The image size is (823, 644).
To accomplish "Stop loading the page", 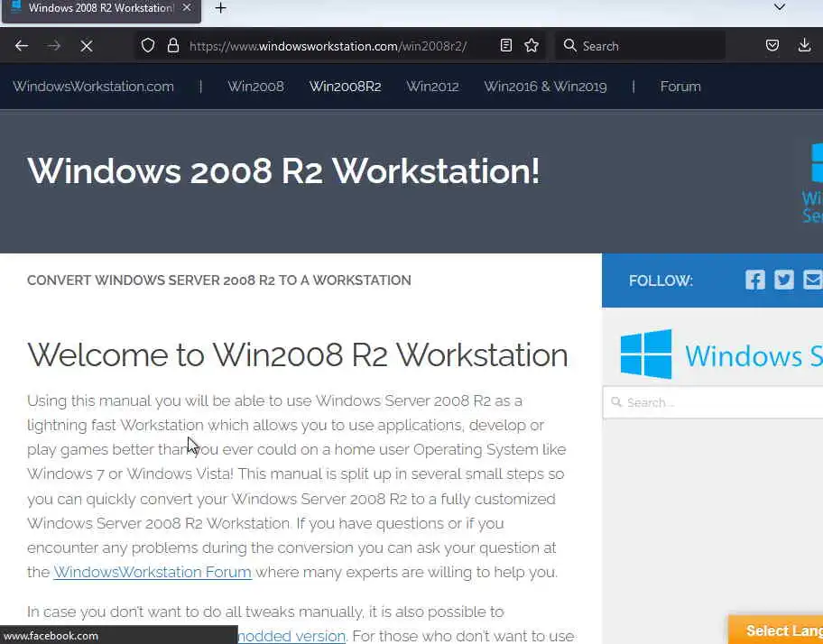I will tap(87, 46).
